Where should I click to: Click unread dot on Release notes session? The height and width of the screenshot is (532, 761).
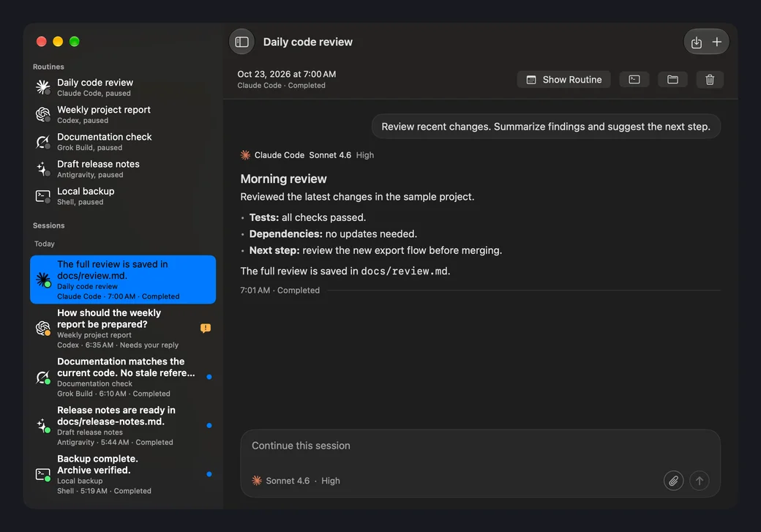tap(209, 425)
